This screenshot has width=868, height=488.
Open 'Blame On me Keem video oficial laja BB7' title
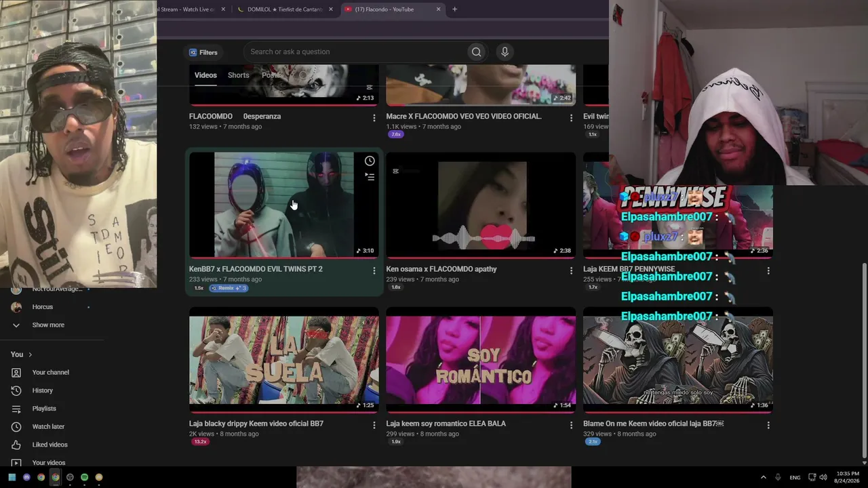click(x=654, y=424)
